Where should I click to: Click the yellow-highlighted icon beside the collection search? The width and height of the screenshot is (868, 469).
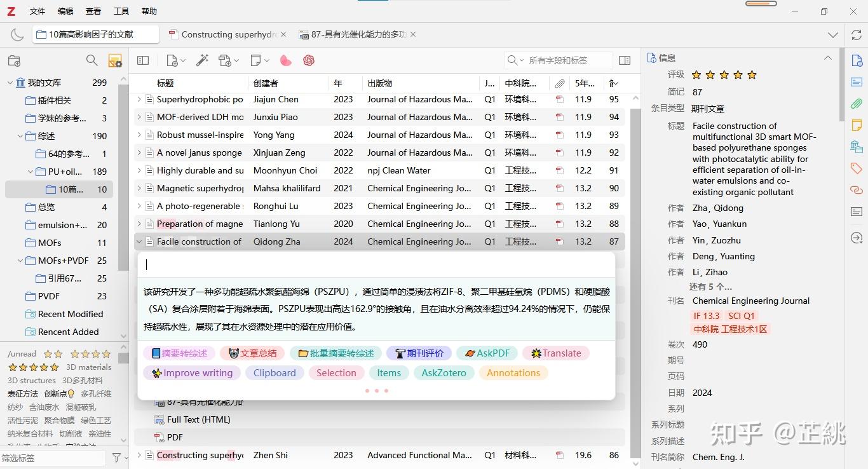coord(115,61)
